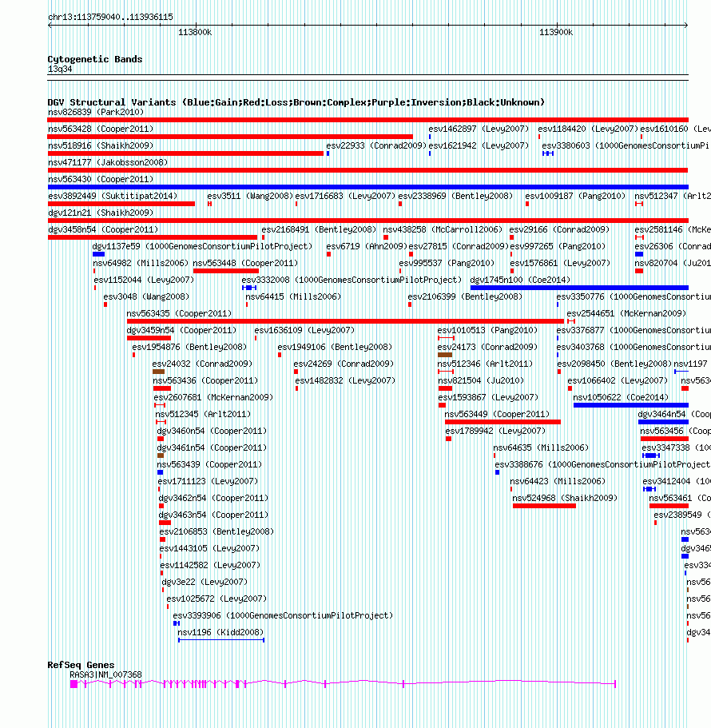The width and height of the screenshot is (711, 728).
Task: Click the blue nsv563430 gain bar
Action: (x=368, y=187)
